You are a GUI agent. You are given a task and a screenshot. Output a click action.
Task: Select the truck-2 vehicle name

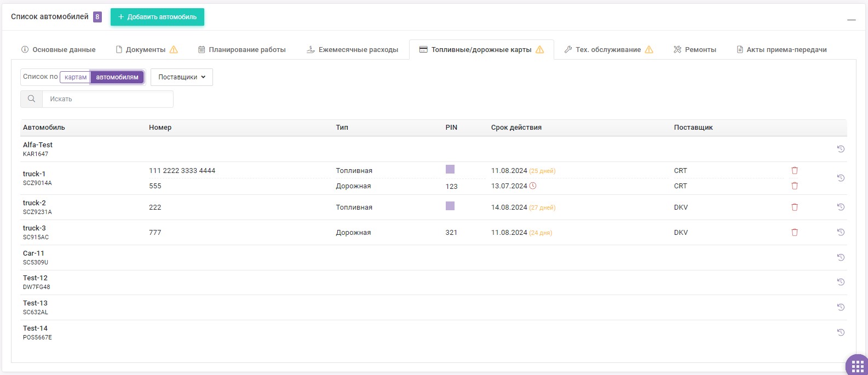(34, 203)
